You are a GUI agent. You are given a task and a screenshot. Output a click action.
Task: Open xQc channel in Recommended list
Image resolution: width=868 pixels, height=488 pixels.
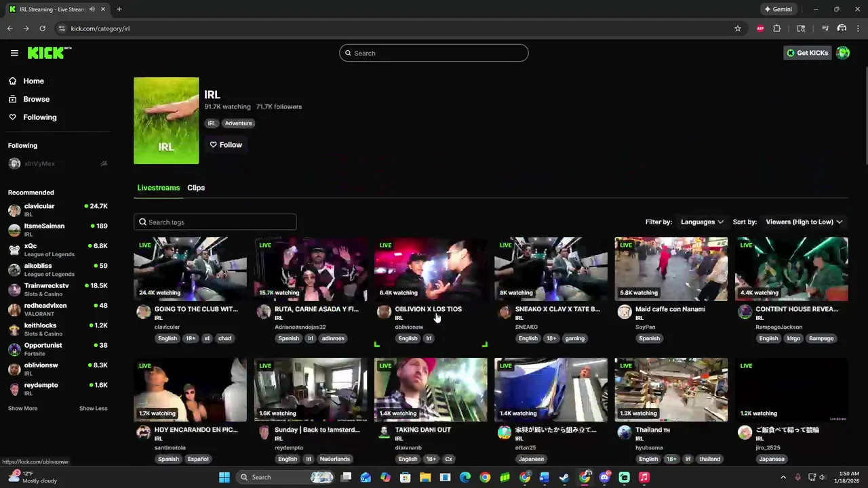[58, 249]
